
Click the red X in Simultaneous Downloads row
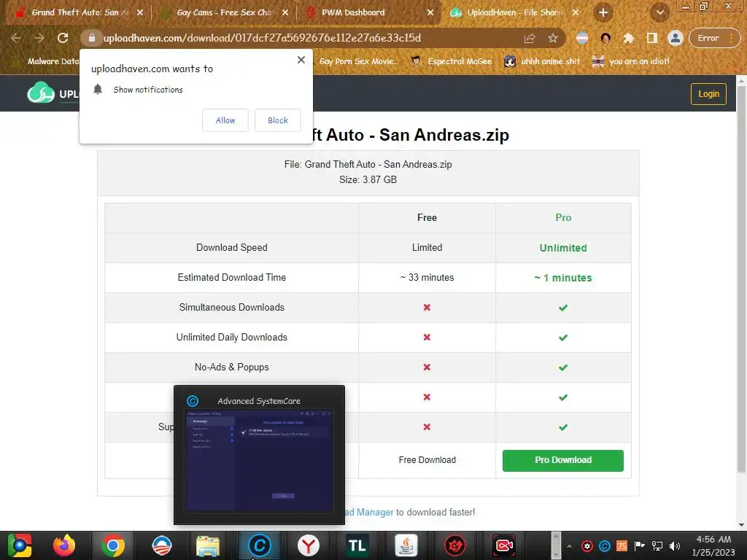pos(427,308)
